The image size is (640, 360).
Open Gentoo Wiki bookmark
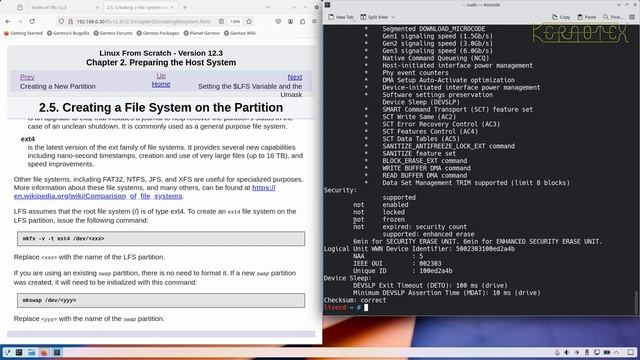pyautogui.click(x=240, y=33)
